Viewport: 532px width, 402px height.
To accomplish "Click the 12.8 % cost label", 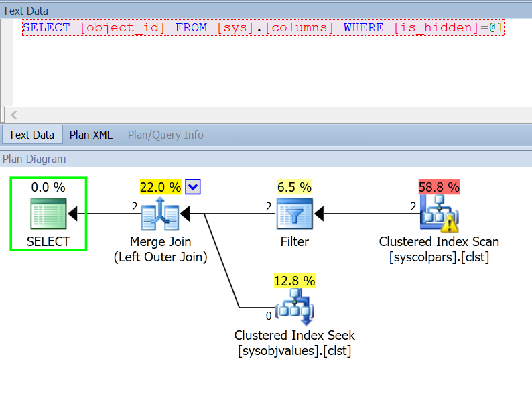I will 295,281.
